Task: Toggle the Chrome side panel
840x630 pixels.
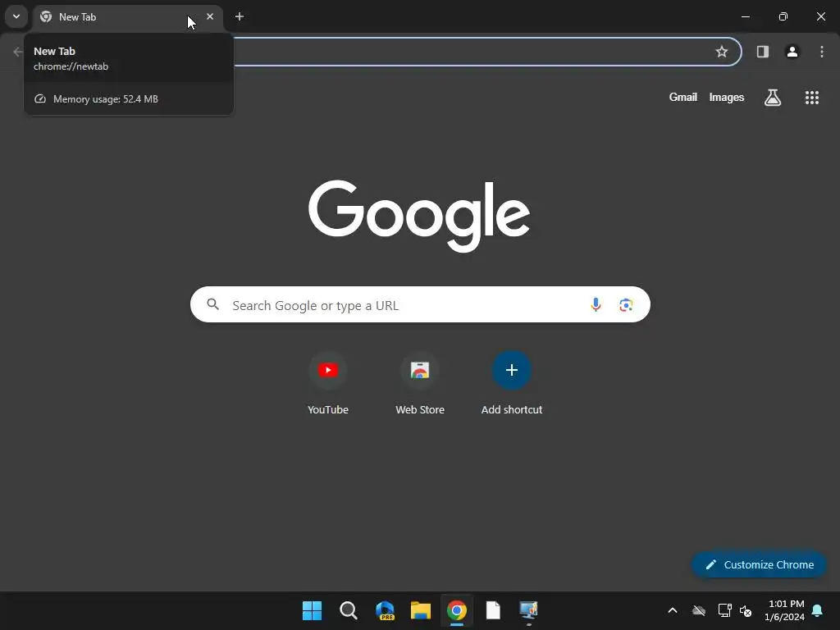Action: click(762, 52)
